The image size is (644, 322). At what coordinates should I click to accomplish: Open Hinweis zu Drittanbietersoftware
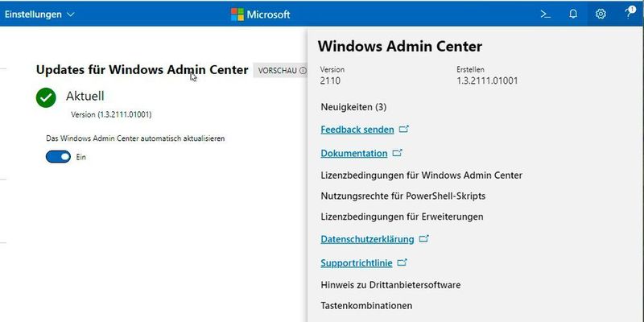pyautogui.click(x=390, y=285)
